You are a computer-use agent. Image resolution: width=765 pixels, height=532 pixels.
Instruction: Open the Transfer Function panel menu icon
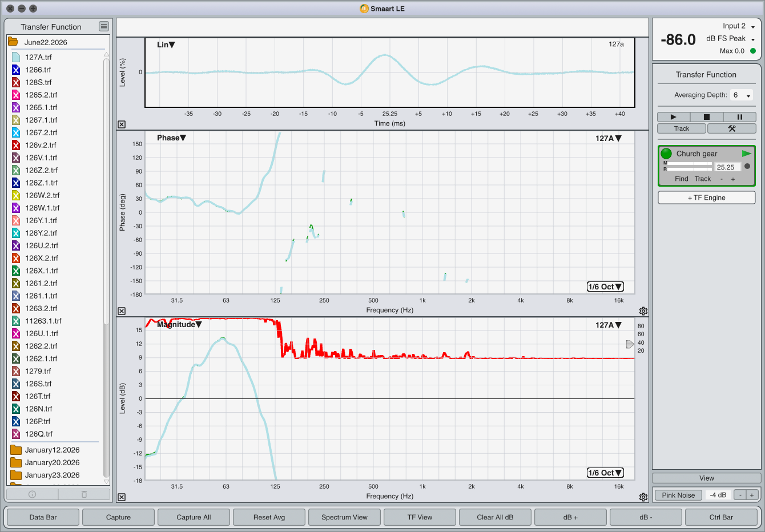click(103, 26)
